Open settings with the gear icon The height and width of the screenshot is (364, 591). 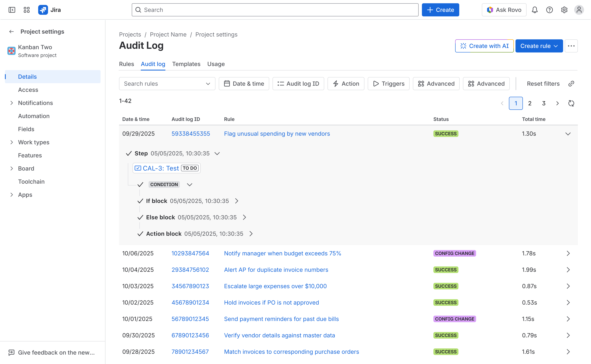pos(564,10)
